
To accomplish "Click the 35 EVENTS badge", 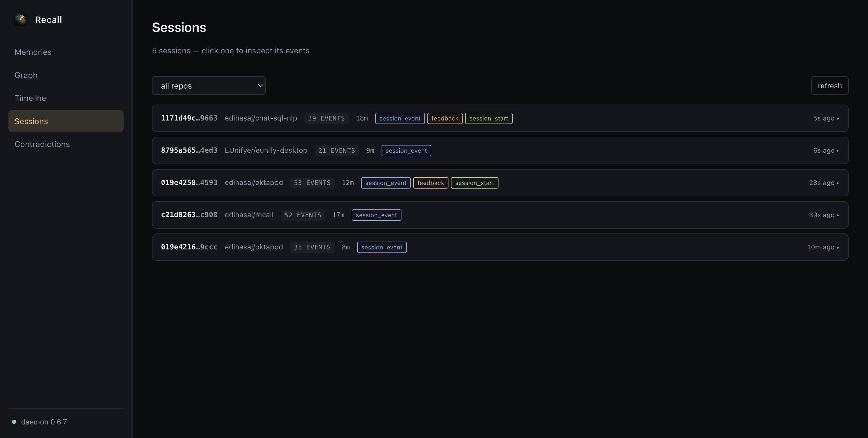I will [312, 247].
